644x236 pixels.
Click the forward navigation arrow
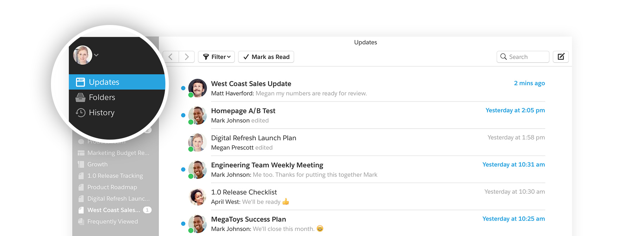187,57
